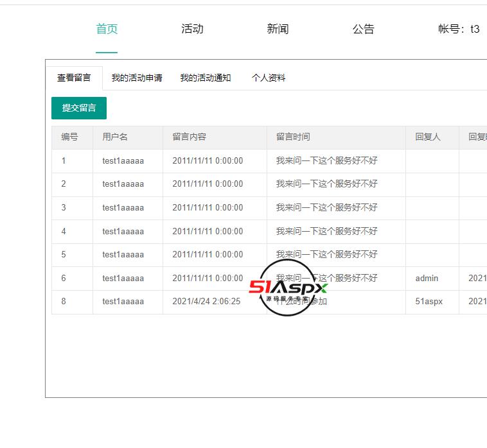Click row 2 message 我来问一下这个服务好不好
The image size is (487, 448).
pos(327,184)
